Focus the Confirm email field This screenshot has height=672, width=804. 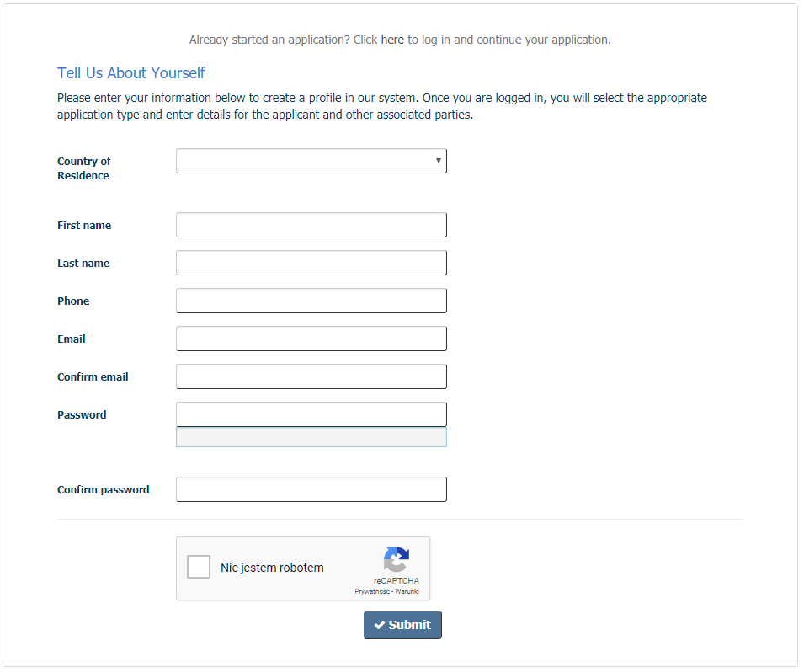tap(311, 376)
